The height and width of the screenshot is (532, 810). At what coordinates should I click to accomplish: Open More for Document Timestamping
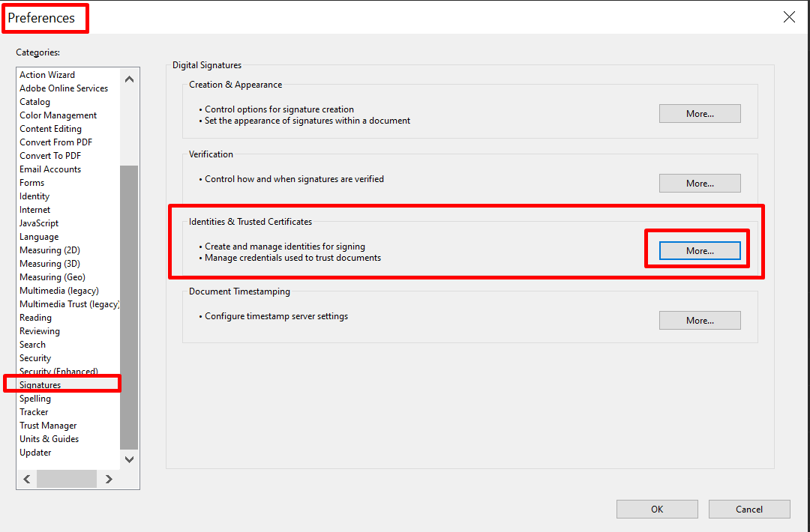pyautogui.click(x=700, y=321)
